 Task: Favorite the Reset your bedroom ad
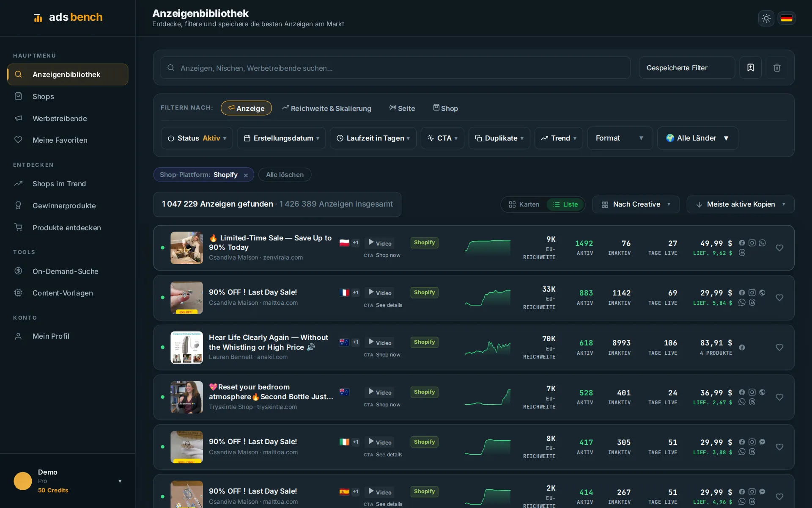(779, 398)
